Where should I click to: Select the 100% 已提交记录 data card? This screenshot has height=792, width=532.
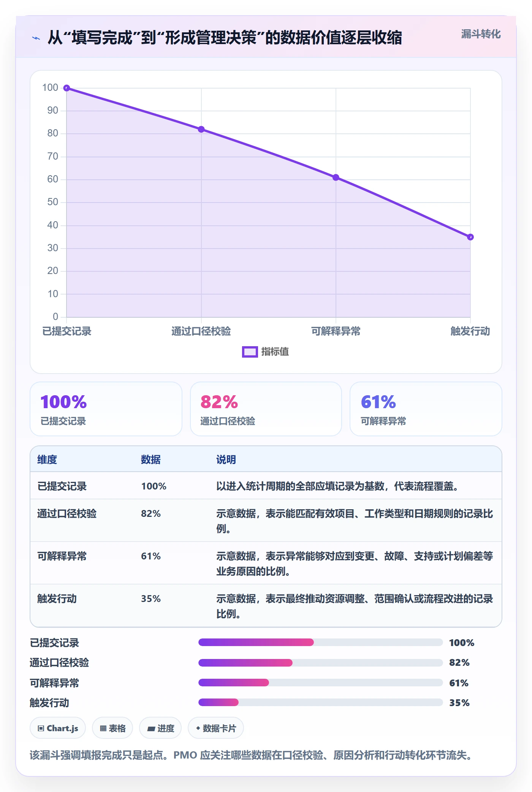point(106,409)
